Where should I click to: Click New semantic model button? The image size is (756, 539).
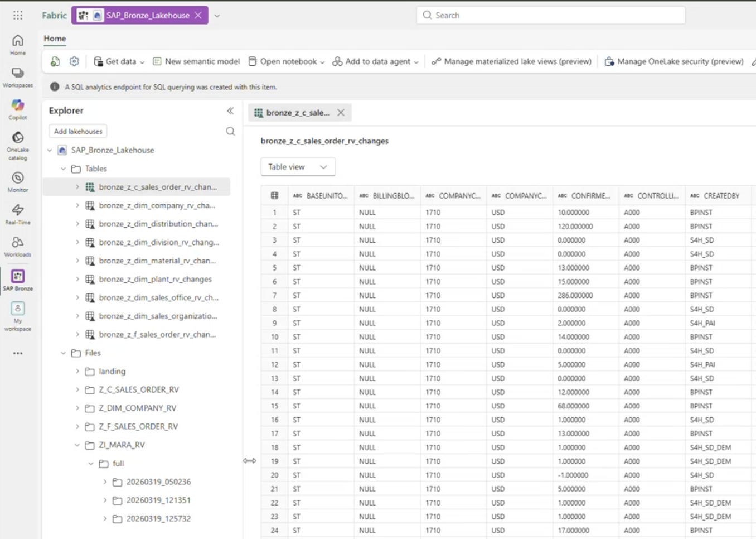(x=196, y=61)
